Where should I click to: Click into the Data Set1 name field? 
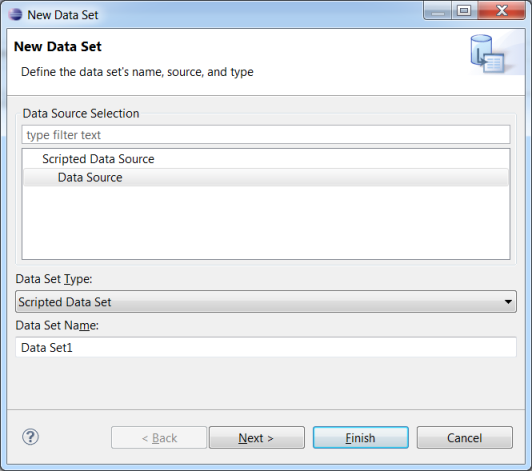266,347
